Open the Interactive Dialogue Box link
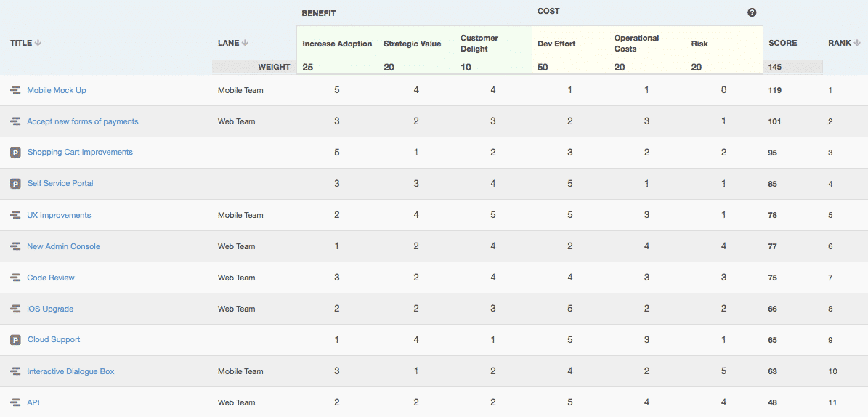 point(71,371)
